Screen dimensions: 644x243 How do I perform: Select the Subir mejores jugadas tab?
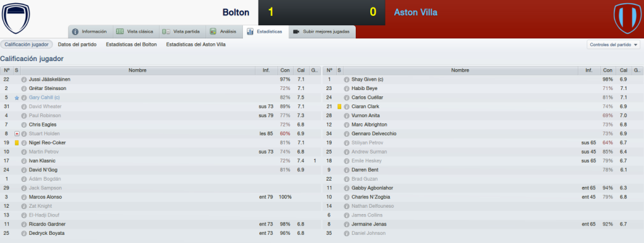pyautogui.click(x=322, y=31)
